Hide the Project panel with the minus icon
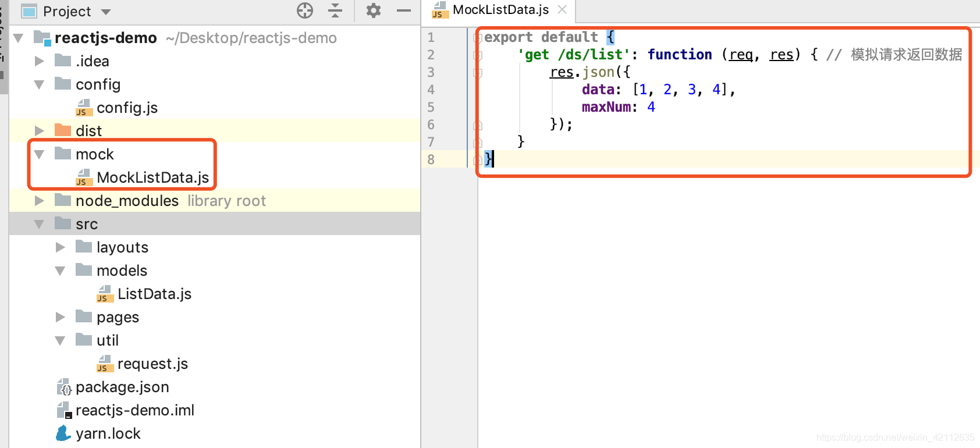 click(404, 10)
